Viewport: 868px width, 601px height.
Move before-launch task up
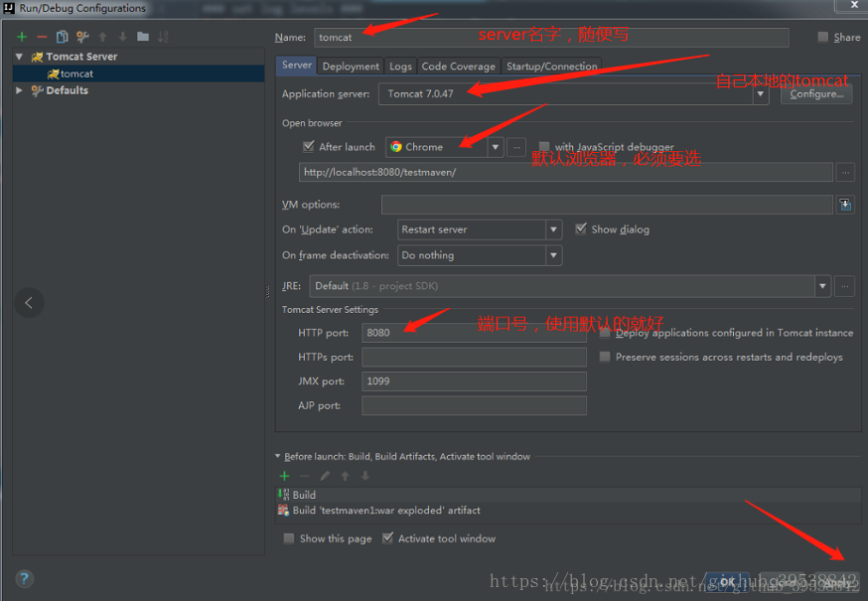point(345,476)
